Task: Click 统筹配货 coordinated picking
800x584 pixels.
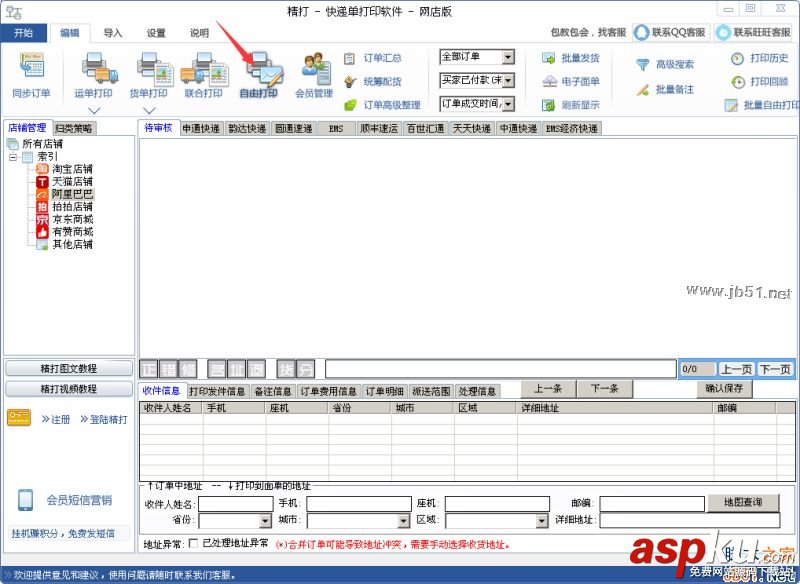Action: pos(373,82)
